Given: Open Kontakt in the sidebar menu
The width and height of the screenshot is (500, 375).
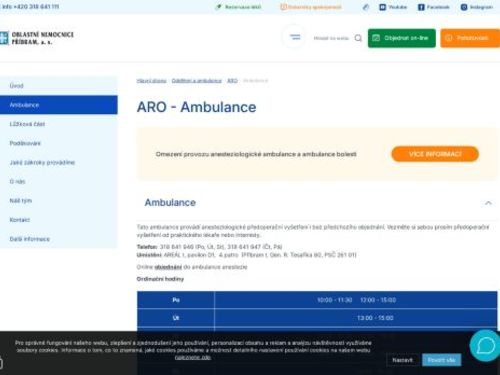Looking at the screenshot, I should [x=59, y=220].
